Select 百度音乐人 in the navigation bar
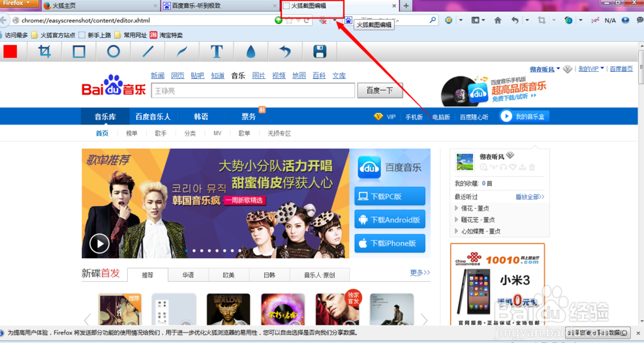This screenshot has width=644, height=343. point(153,117)
